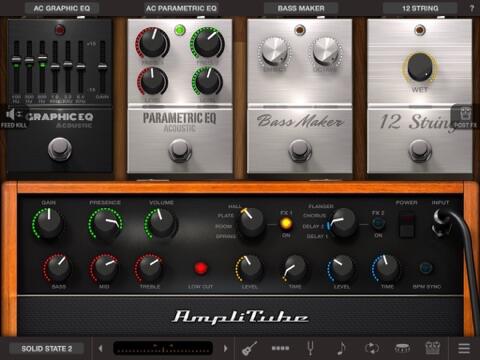This screenshot has width=480, height=360.
Task: Open the AC GRAPHIC EQ pedal selector
Action: (62, 8)
